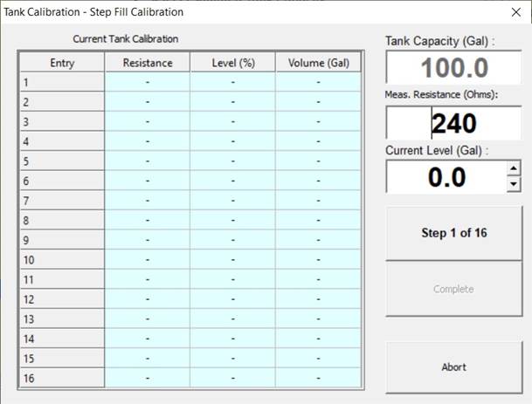Click the Resistance column header
The width and height of the screenshot is (532, 404).
pos(148,63)
